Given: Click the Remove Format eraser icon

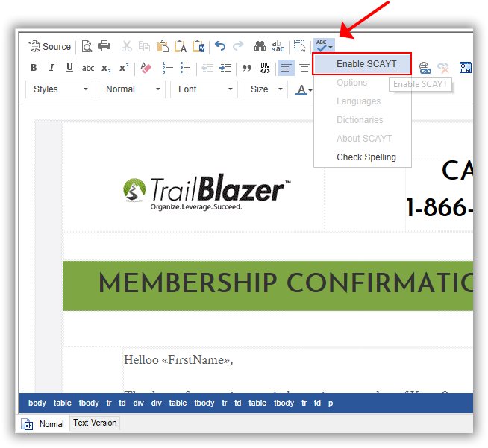Looking at the screenshot, I should 146,68.
